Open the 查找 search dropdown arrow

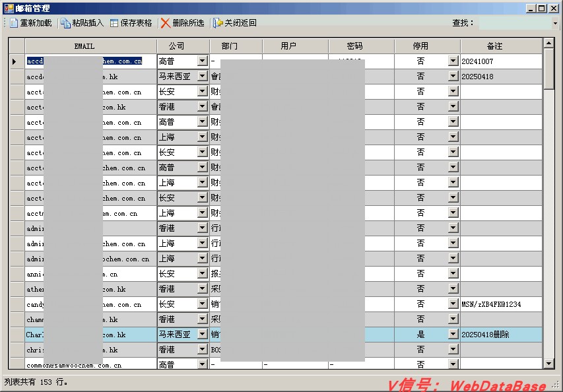click(555, 23)
